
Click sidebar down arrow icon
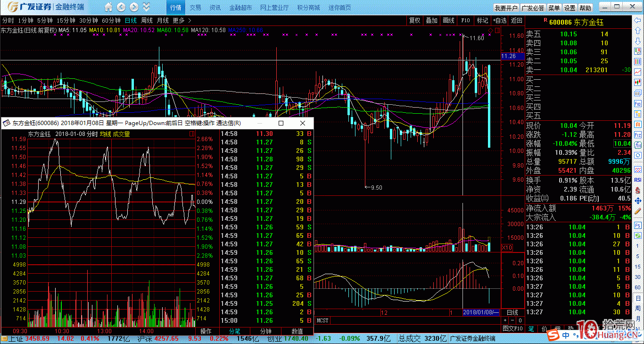click(x=637, y=41)
